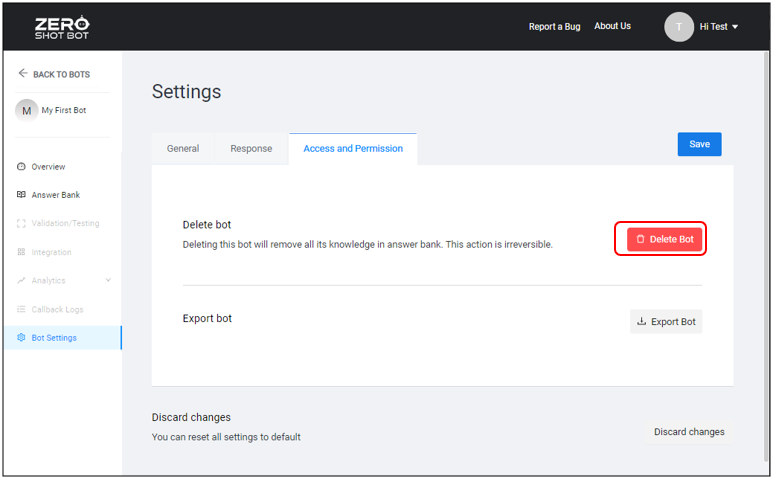Click the Integration grid icon
Image resolution: width=774 pixels, height=479 pixels.
coord(21,252)
